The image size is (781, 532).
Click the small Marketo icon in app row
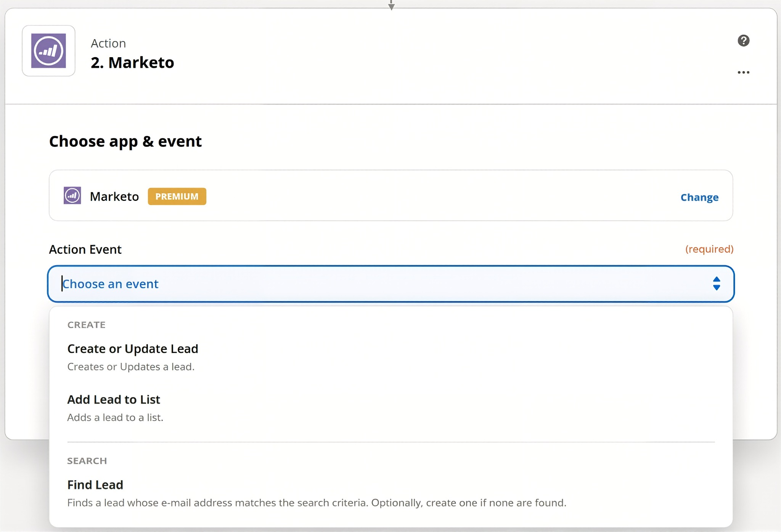[72, 195]
